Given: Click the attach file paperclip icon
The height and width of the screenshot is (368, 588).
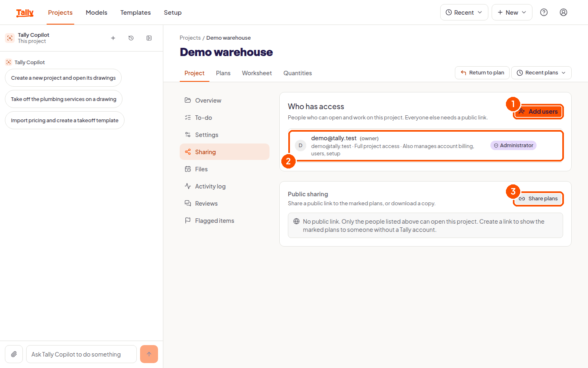Looking at the screenshot, I should point(14,354).
